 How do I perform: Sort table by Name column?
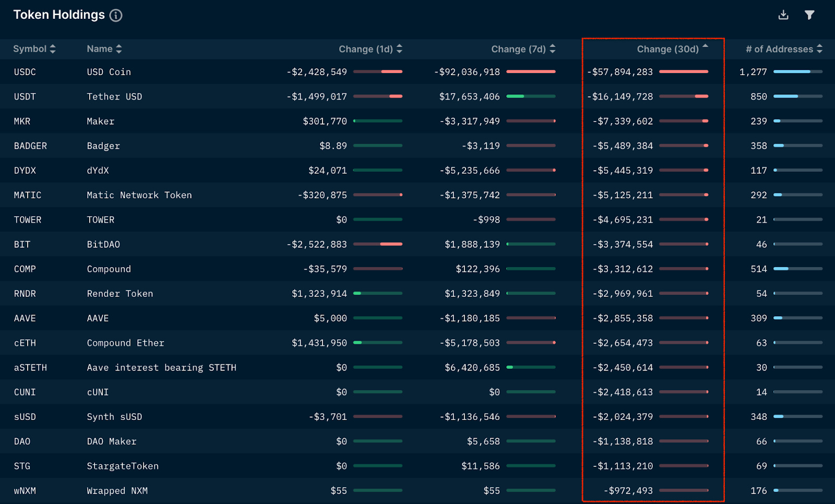104,49
